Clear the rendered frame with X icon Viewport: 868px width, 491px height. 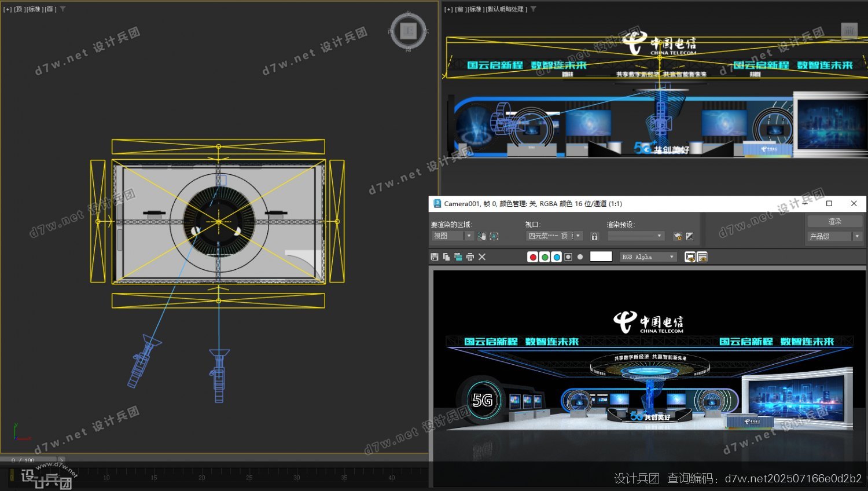point(482,257)
